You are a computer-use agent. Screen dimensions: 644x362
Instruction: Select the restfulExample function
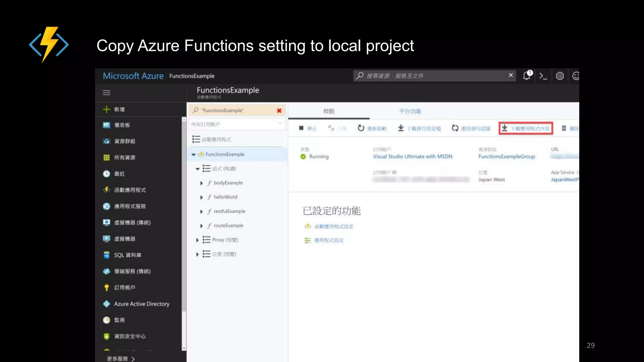(230, 211)
